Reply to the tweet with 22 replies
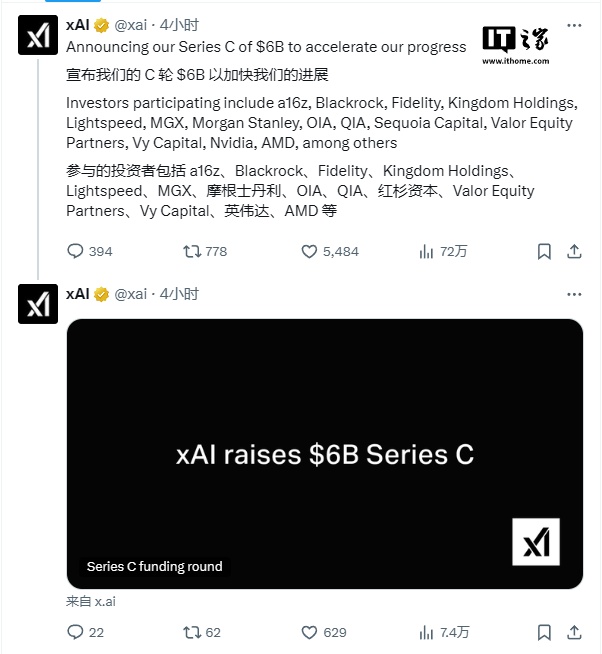This screenshot has height=654, width=602. click(x=76, y=632)
